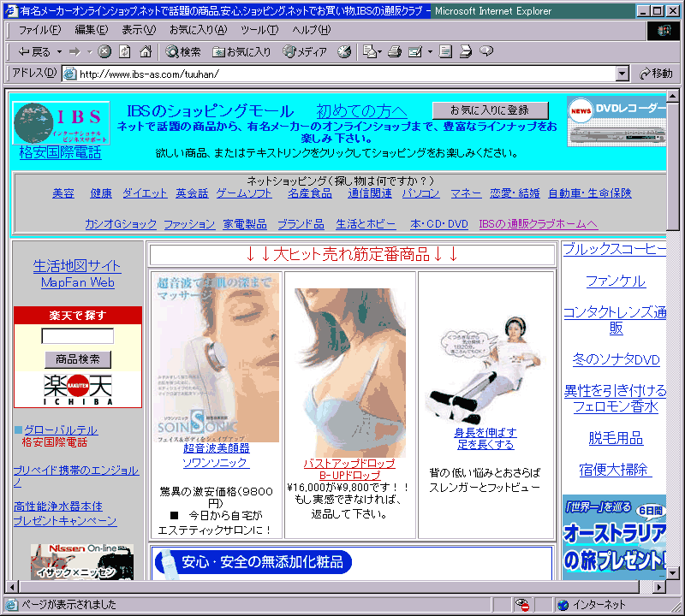The height and width of the screenshot is (616, 685).
Task: Open the バストアップドロップ product link
Action: coord(349,470)
